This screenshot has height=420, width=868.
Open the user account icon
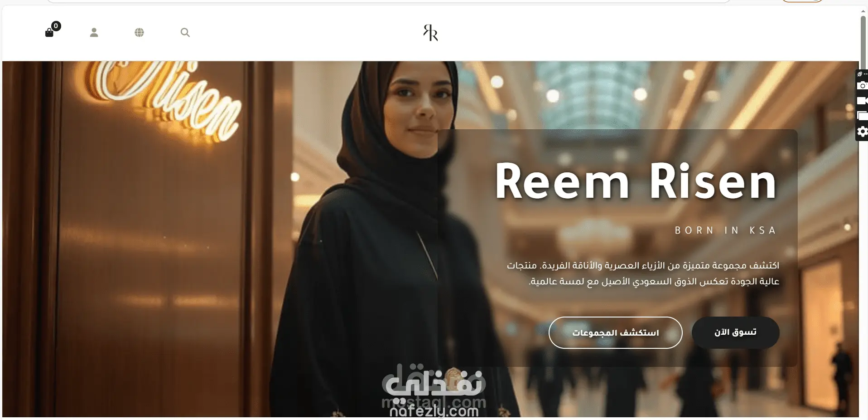pos(94,33)
